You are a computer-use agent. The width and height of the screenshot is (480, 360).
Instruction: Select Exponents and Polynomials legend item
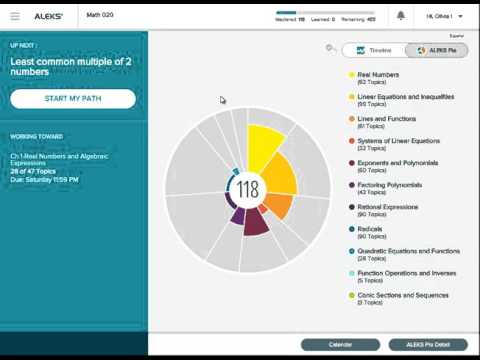pos(393,166)
